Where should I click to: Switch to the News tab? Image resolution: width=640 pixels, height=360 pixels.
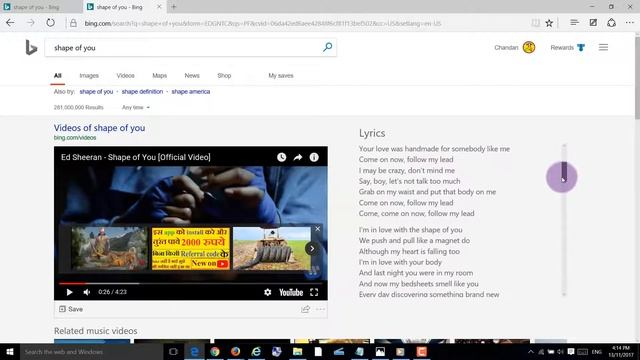[192, 76]
